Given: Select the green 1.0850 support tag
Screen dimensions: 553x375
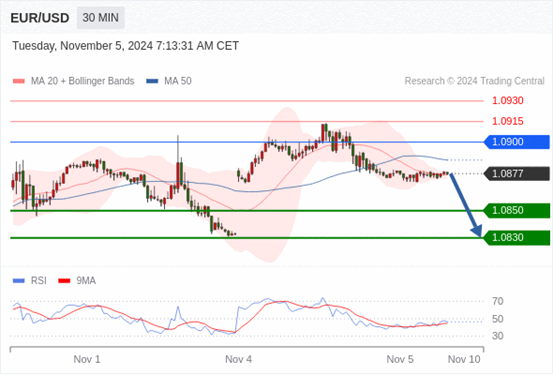Looking at the screenshot, I should [517, 211].
